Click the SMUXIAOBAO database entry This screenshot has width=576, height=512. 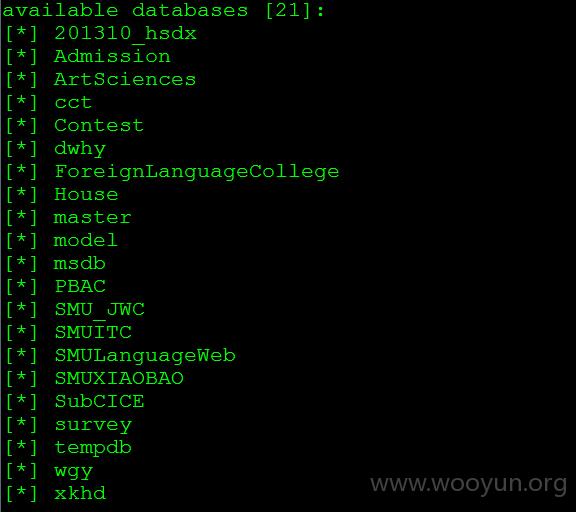pyautogui.click(x=119, y=378)
